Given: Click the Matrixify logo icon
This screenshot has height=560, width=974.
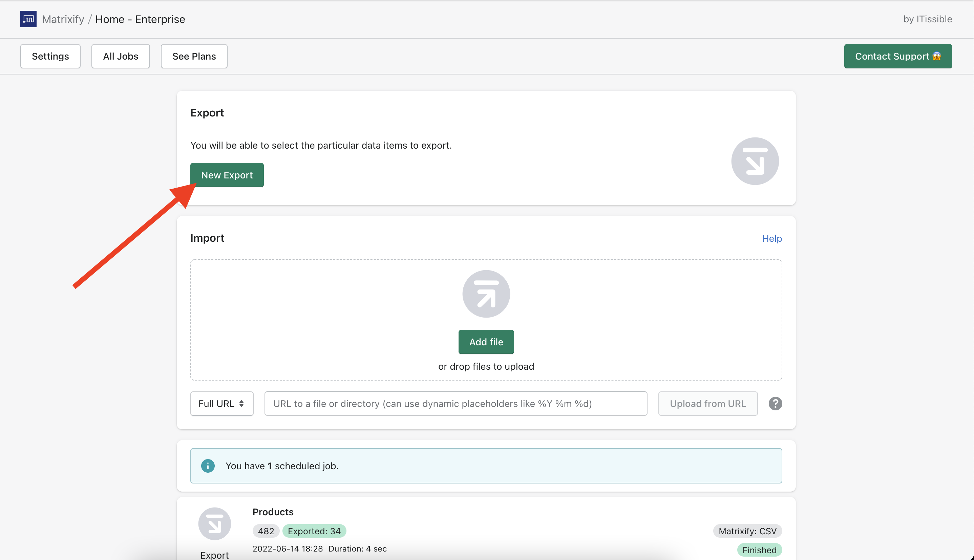Looking at the screenshot, I should (28, 19).
